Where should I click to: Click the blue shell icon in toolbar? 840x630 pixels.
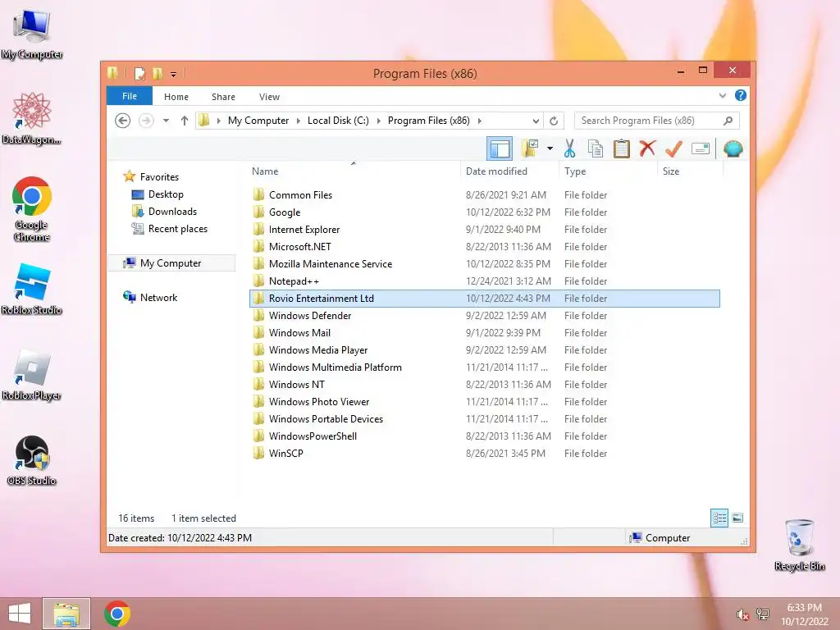point(733,148)
